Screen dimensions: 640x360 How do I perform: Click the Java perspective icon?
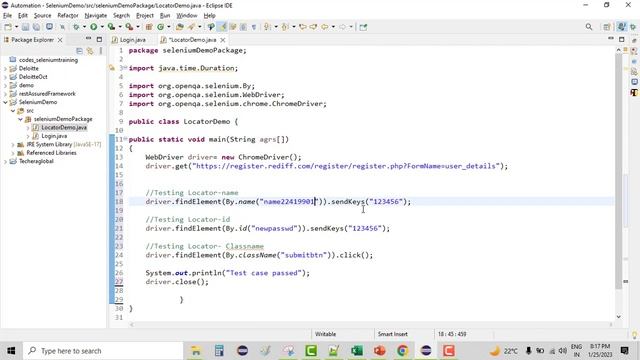coord(621,27)
